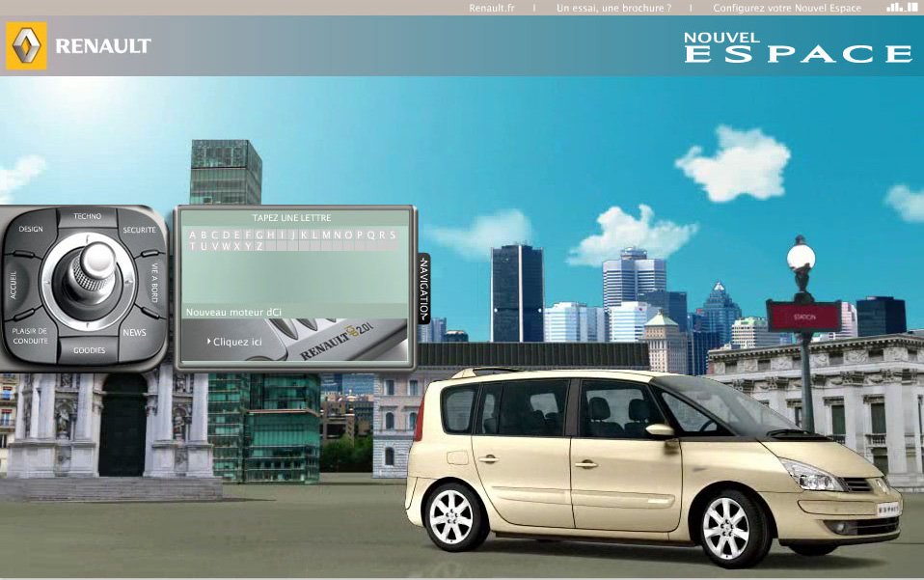The image size is (924, 580).
Task: Toggle the sound equalizer bars icon
Action: pyautogui.click(x=901, y=8)
